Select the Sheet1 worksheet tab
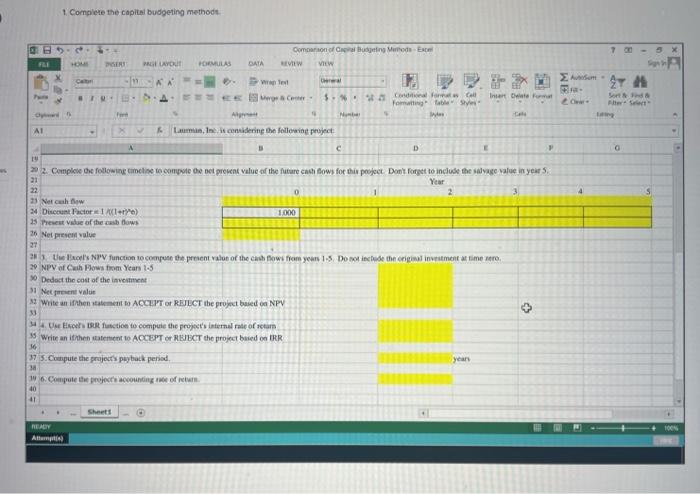Image resolution: width=700 pixels, height=494 pixels. [99, 412]
